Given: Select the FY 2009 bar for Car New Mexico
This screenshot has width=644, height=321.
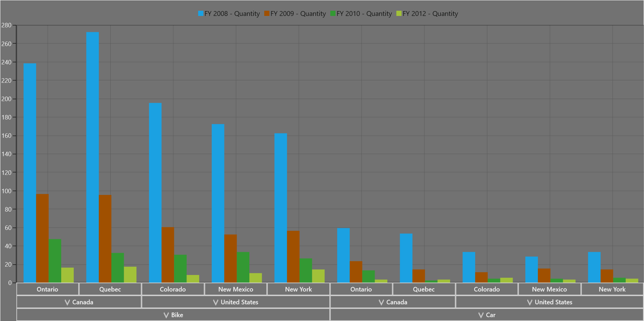Looking at the screenshot, I should click(x=544, y=276).
